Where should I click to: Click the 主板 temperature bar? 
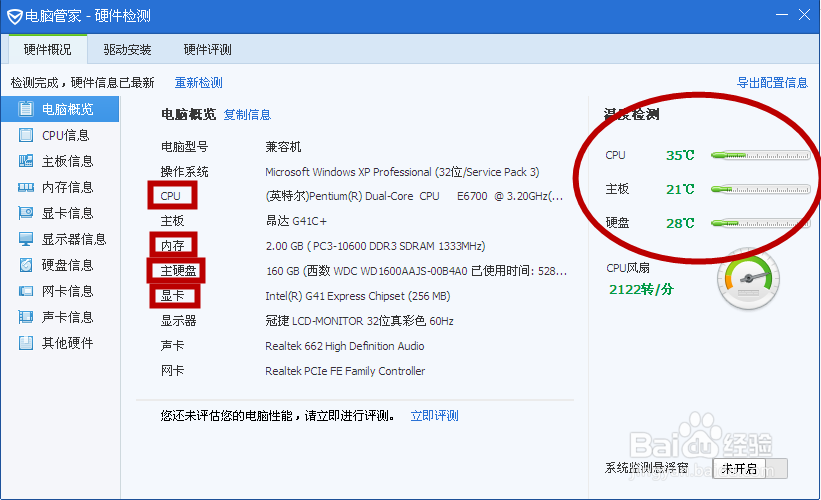point(760,189)
